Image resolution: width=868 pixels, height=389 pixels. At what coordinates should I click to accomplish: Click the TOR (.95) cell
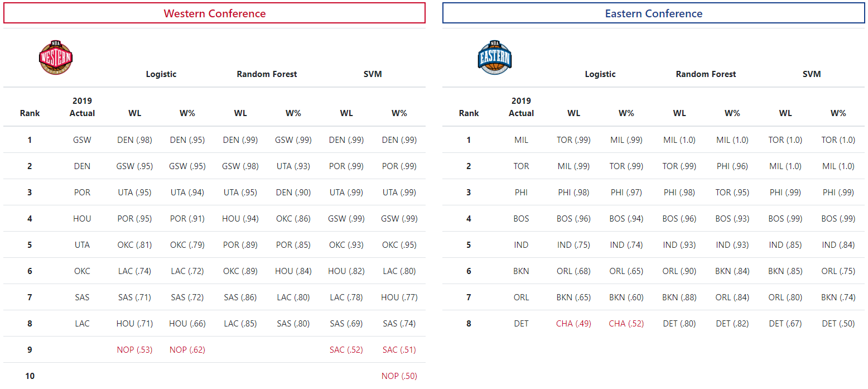tap(732, 193)
